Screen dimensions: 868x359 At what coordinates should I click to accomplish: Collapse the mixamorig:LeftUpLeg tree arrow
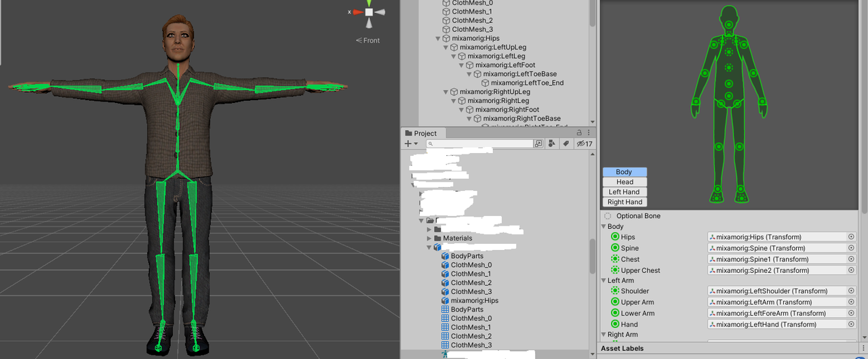446,47
